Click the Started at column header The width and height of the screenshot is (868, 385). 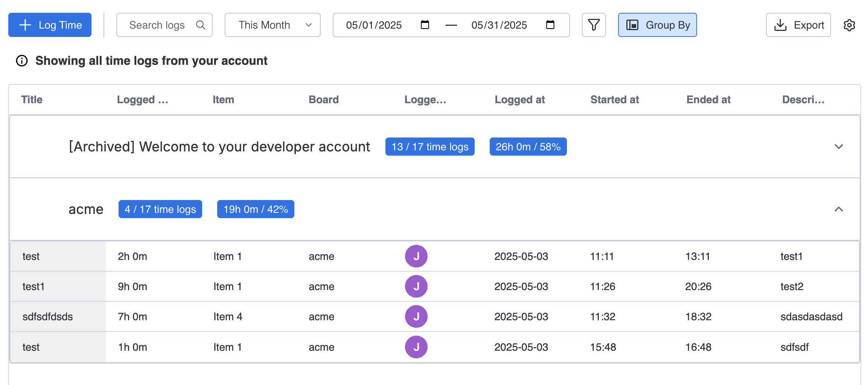tap(615, 99)
